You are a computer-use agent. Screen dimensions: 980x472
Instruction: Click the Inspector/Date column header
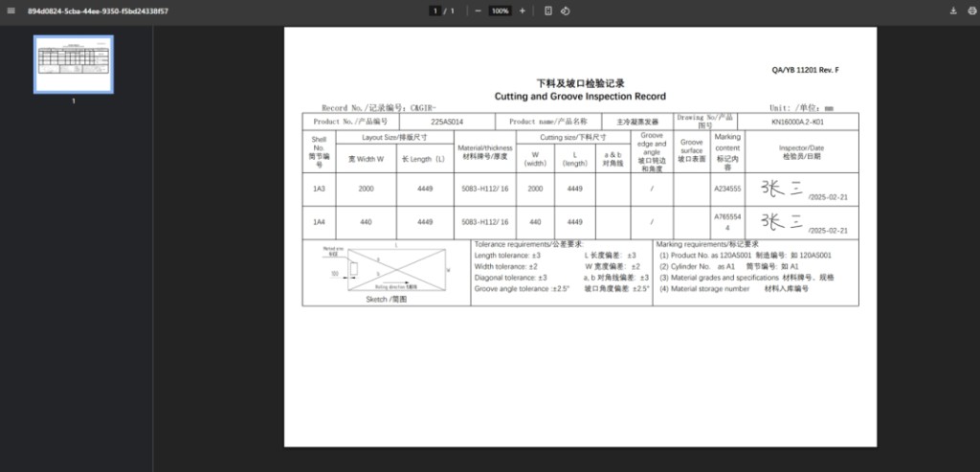pyautogui.click(x=801, y=152)
